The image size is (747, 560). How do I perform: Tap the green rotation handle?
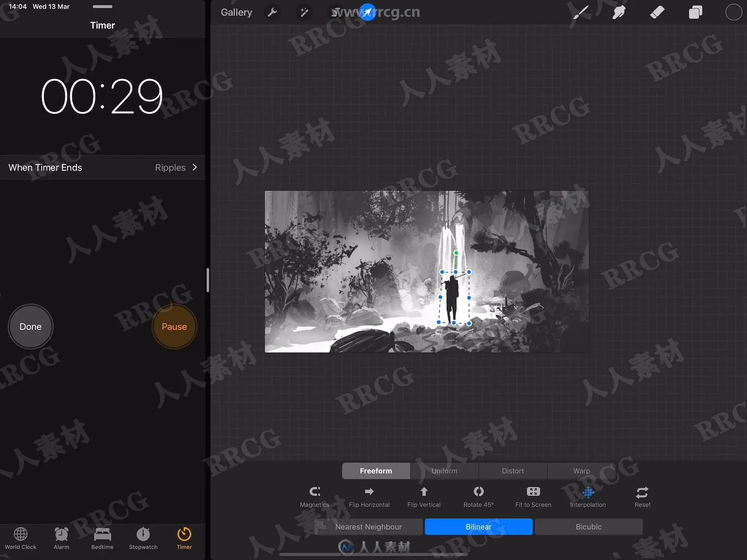tap(456, 253)
